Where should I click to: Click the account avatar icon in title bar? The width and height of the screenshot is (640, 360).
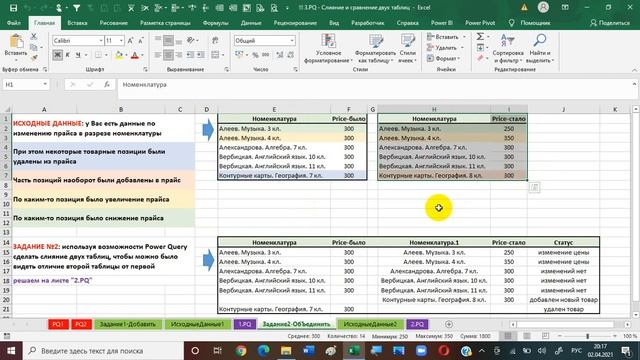[543, 7]
